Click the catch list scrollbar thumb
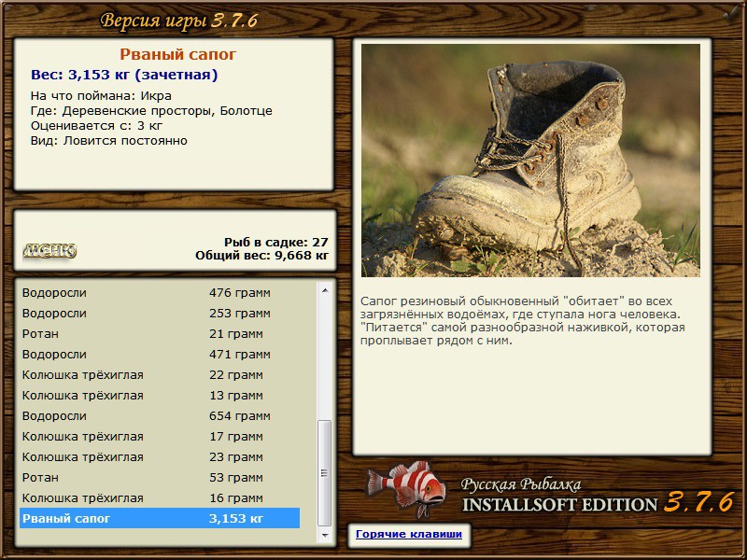Viewport: 747px width, 560px height. coord(325,473)
